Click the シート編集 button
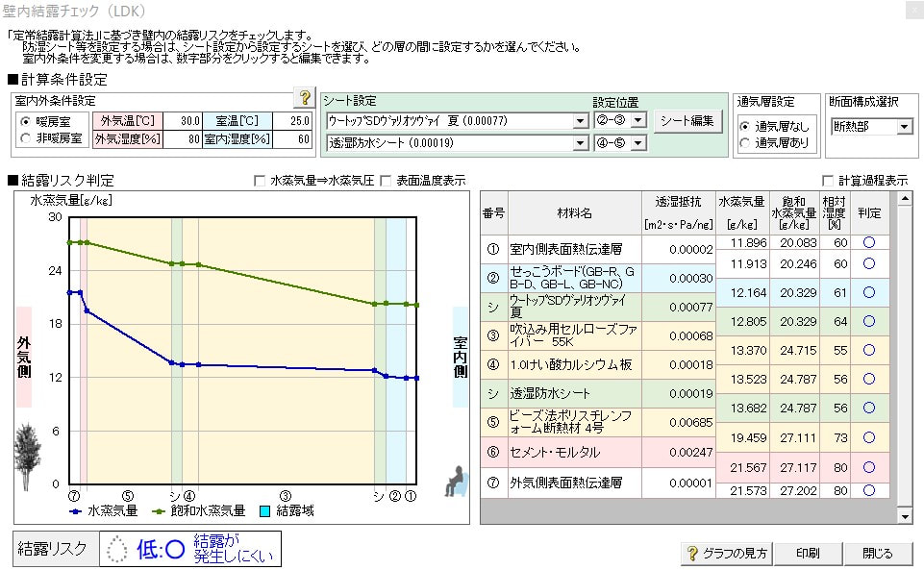 [x=687, y=121]
